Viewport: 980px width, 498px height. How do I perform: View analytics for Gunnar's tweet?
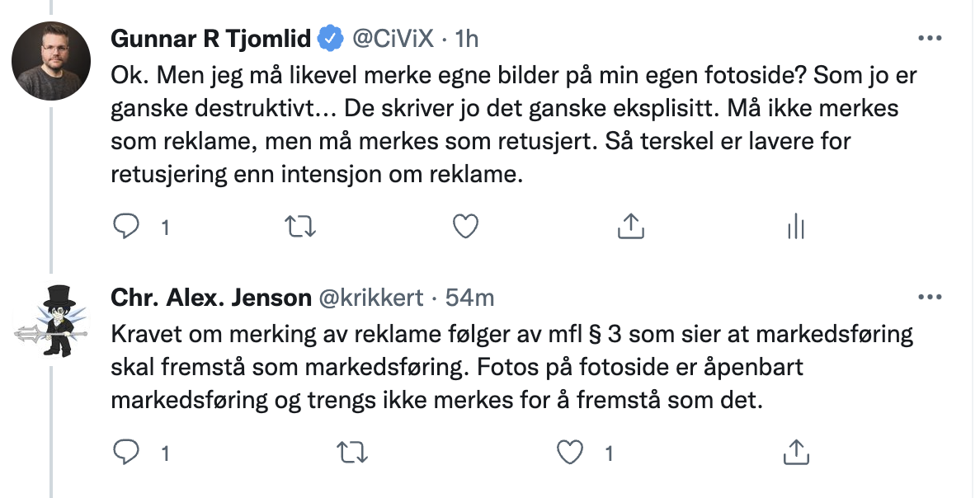coord(795,224)
